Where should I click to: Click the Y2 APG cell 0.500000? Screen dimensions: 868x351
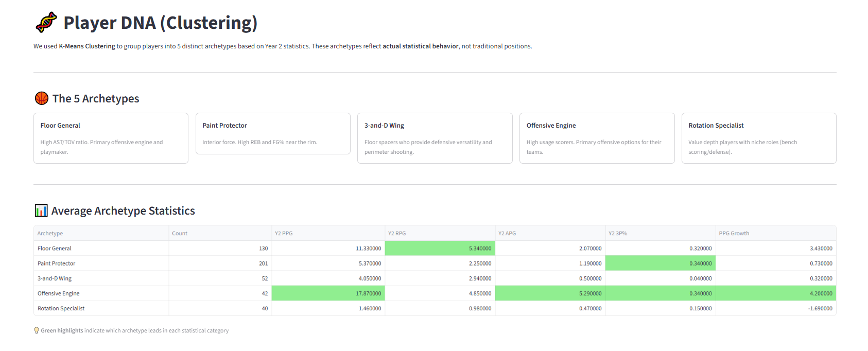[x=550, y=278]
